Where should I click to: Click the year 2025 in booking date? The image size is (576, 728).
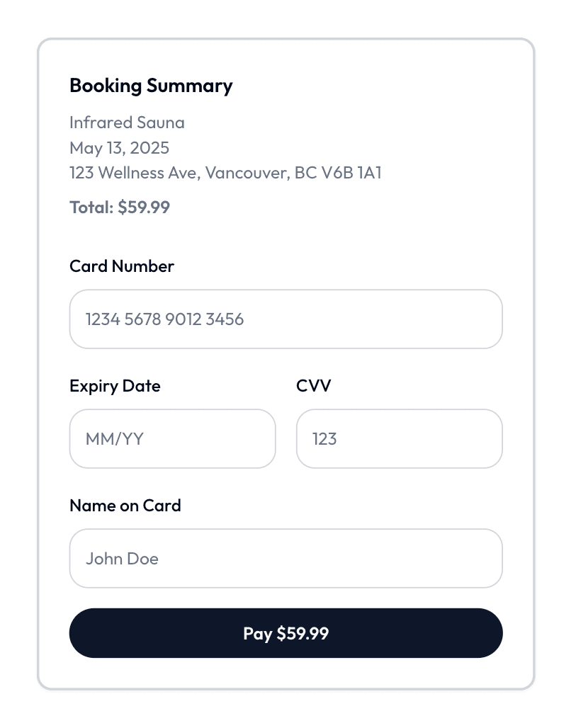coord(151,148)
